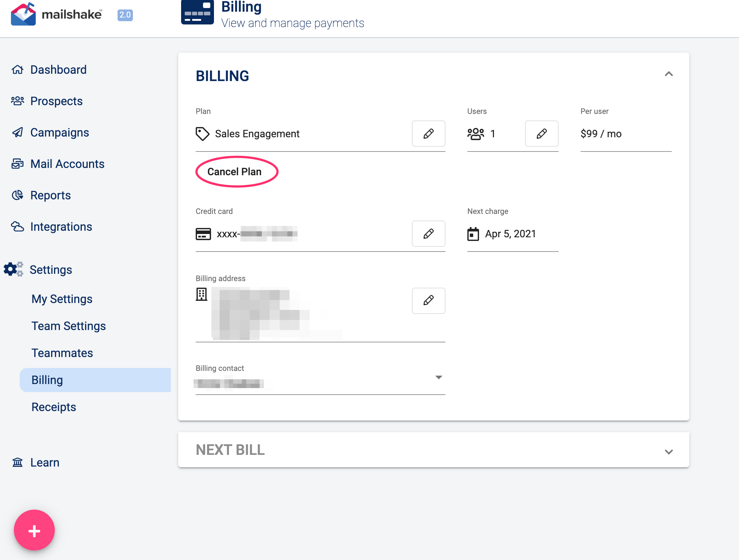Go to Prospects page

57,101
